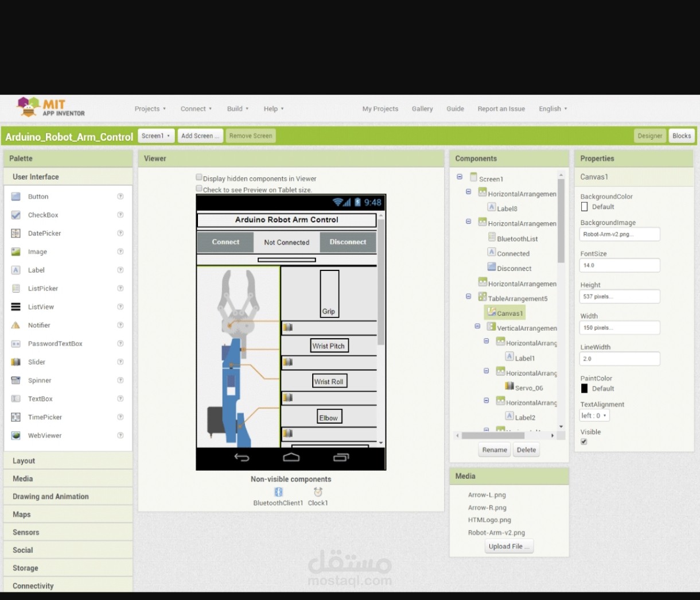Click the Upload File button
700x600 pixels.
pos(509,547)
